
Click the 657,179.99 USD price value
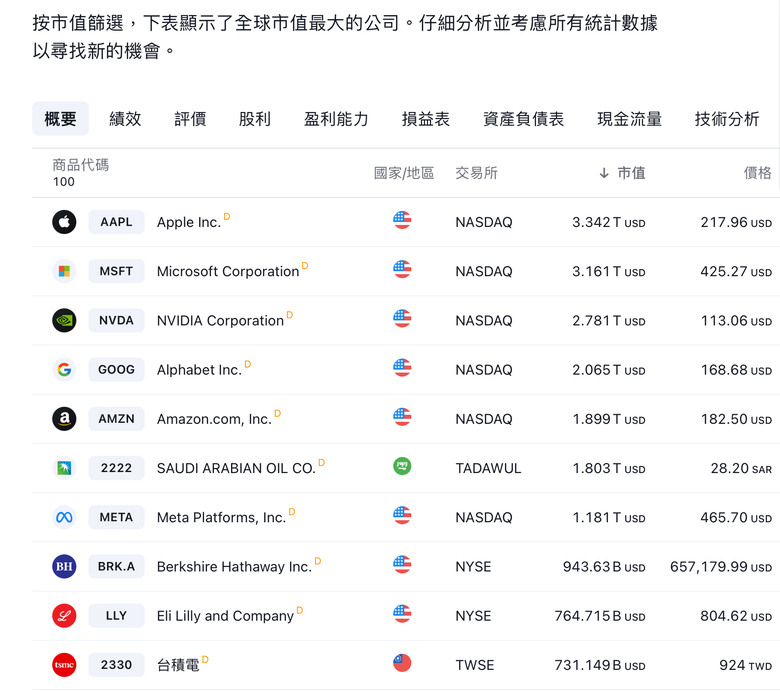[721, 567]
